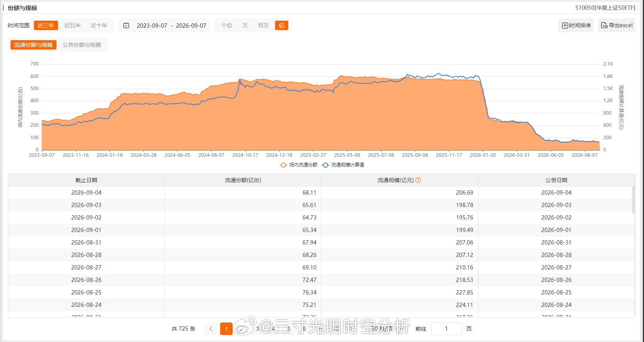The width and height of the screenshot is (644, 342).
Task: Click the 前往 page number input field
Action: [446, 329]
